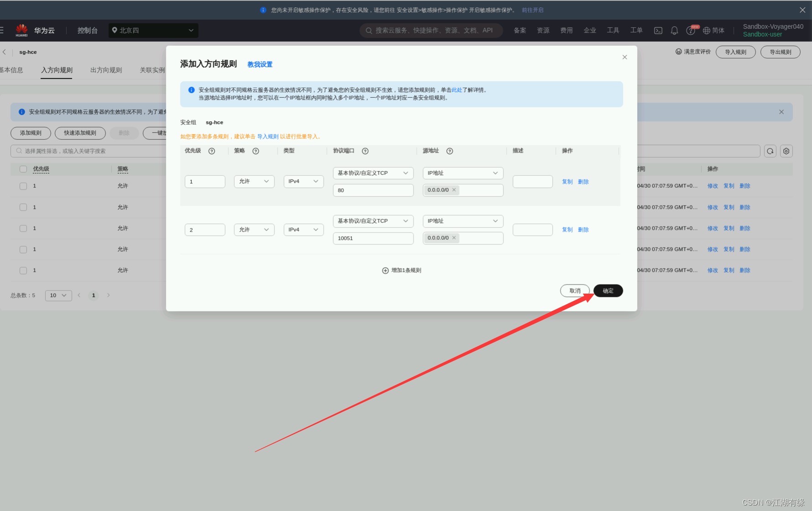Tick the checkbox of fifth rule row
This screenshot has width=812, height=511.
click(23, 270)
